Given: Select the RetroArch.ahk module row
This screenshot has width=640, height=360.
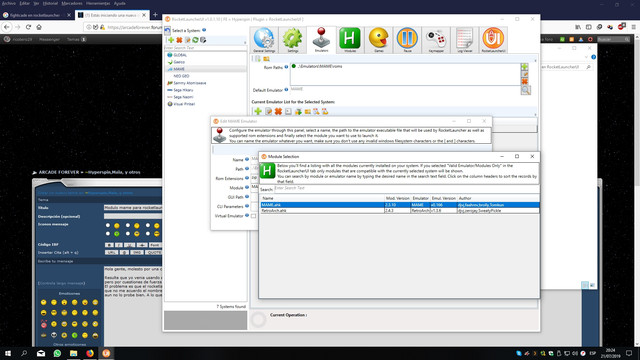Looking at the screenshot, I should tap(400, 211).
